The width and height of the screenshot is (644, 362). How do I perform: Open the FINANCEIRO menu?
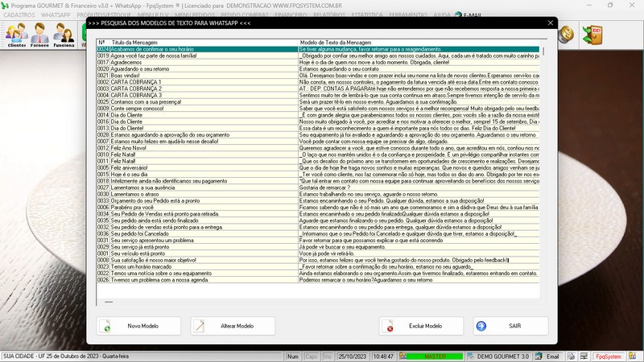(x=291, y=15)
